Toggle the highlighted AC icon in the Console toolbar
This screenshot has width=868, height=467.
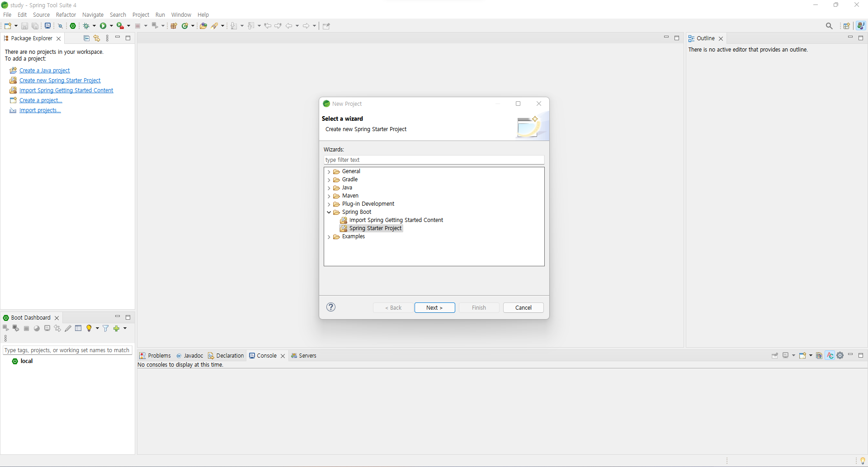(x=830, y=355)
